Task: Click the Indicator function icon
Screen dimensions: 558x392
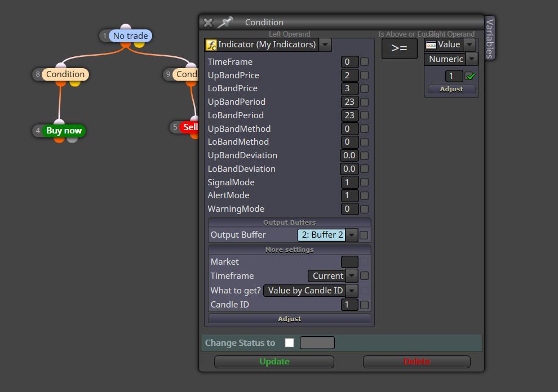Action: 211,45
